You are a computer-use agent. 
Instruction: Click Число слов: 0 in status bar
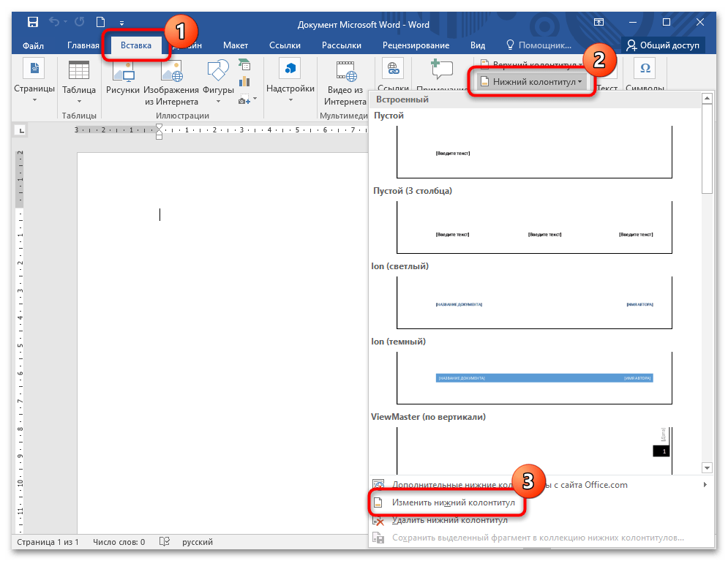pyautogui.click(x=119, y=542)
